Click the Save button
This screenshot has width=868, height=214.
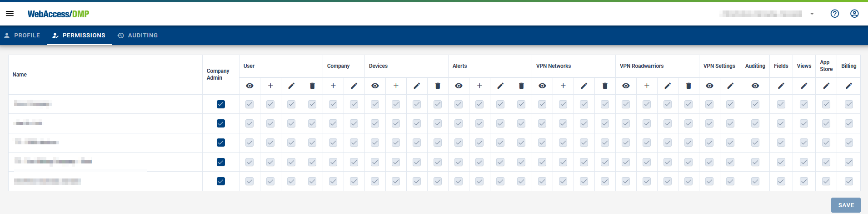(x=846, y=205)
